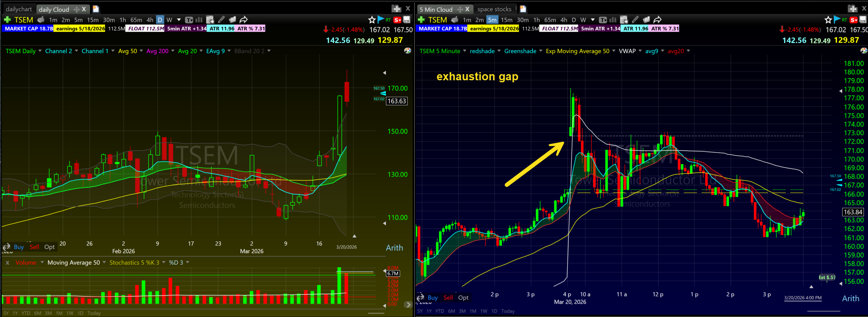Click the move window icon at top of left chart

pos(396,9)
